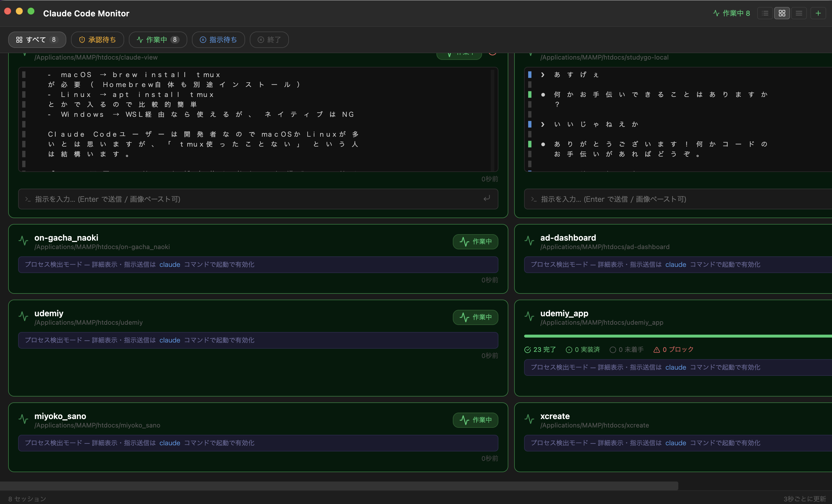Click pulse icon next to xcreate

click(529, 419)
